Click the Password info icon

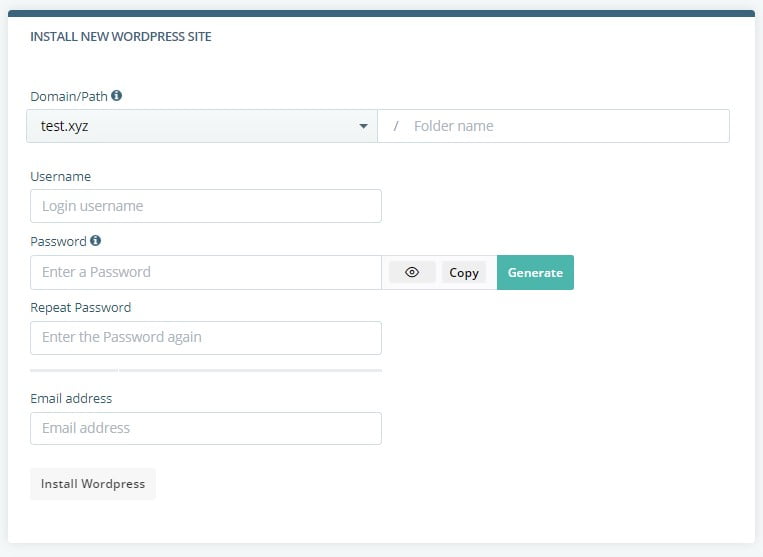tap(95, 240)
